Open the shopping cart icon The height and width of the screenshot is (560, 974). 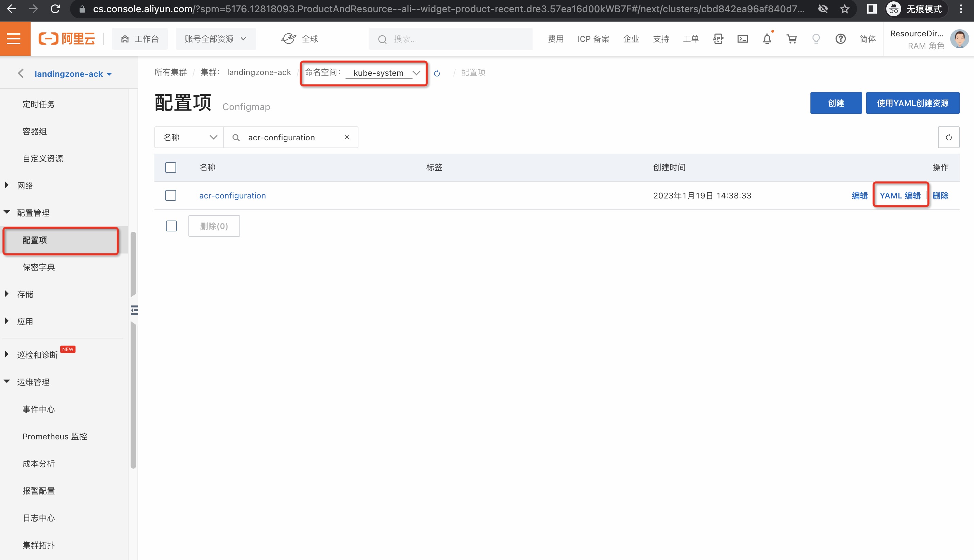(x=792, y=39)
